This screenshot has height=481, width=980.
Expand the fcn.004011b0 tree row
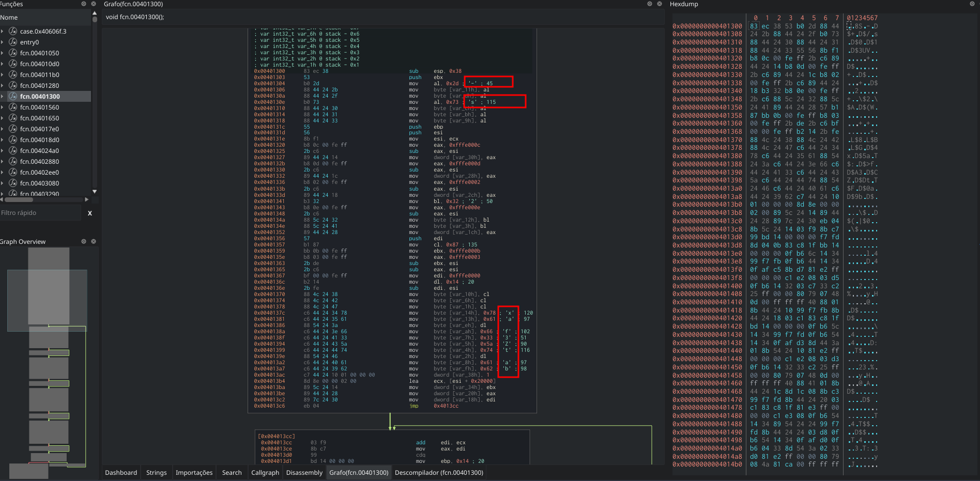click(x=3, y=74)
